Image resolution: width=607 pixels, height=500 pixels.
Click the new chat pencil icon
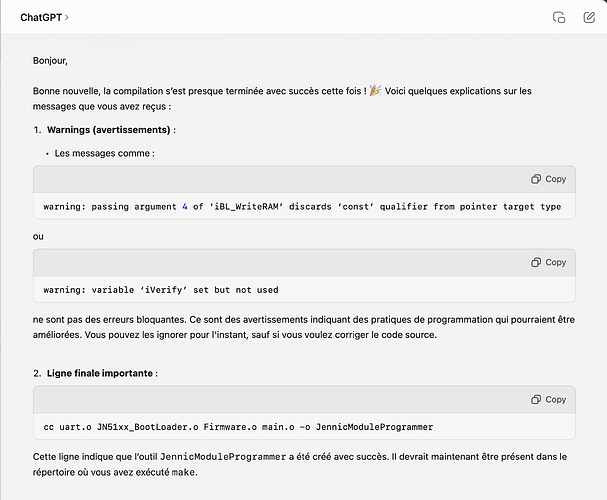[x=587, y=18]
